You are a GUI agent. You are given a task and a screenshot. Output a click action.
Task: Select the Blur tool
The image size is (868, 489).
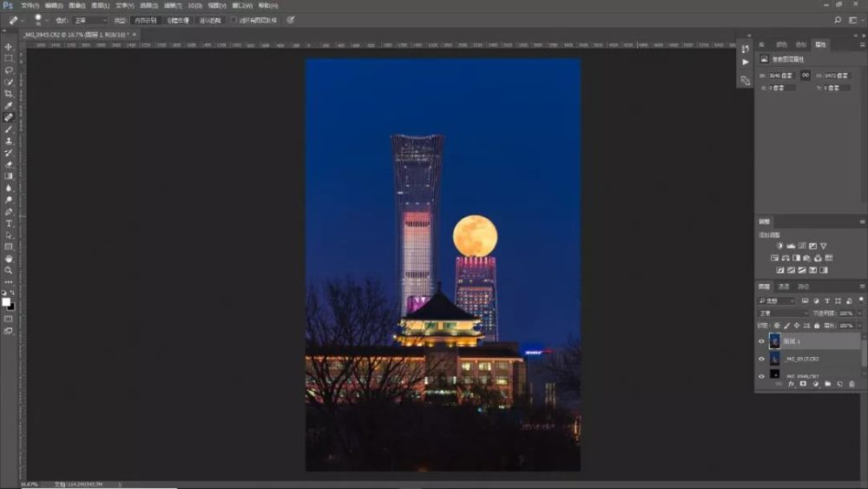(9, 188)
